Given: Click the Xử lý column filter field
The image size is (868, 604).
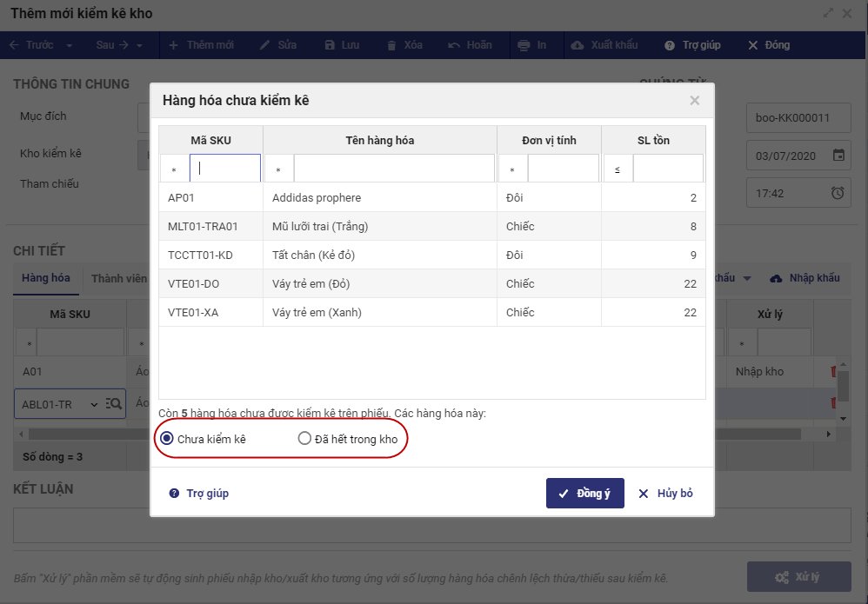Looking at the screenshot, I should (784, 343).
